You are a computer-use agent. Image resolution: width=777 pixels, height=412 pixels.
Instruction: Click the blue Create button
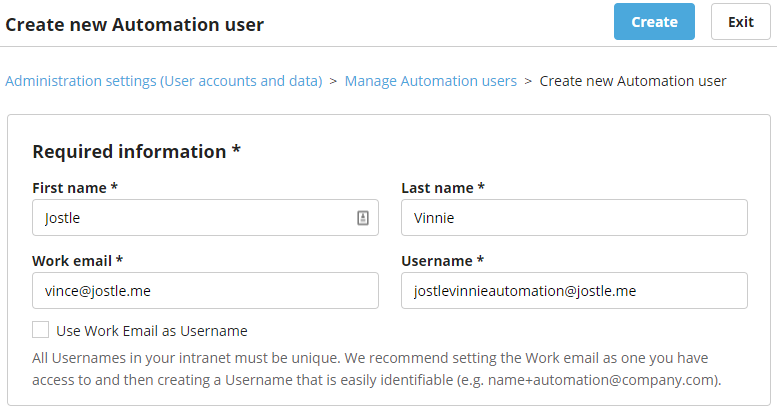pos(654,22)
